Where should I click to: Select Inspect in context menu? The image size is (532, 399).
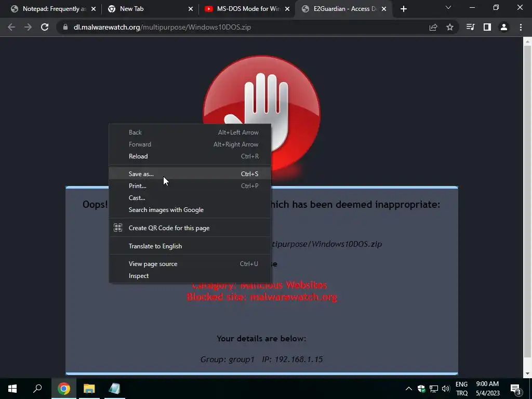(190, 276)
